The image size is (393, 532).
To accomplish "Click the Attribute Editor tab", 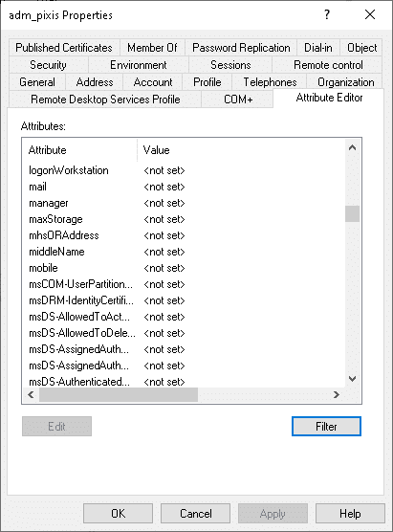I will [329, 98].
